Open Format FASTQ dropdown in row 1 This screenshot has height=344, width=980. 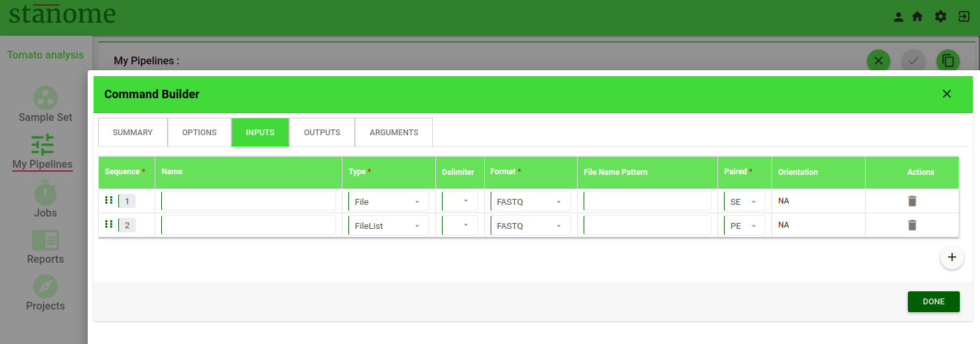coord(531,202)
